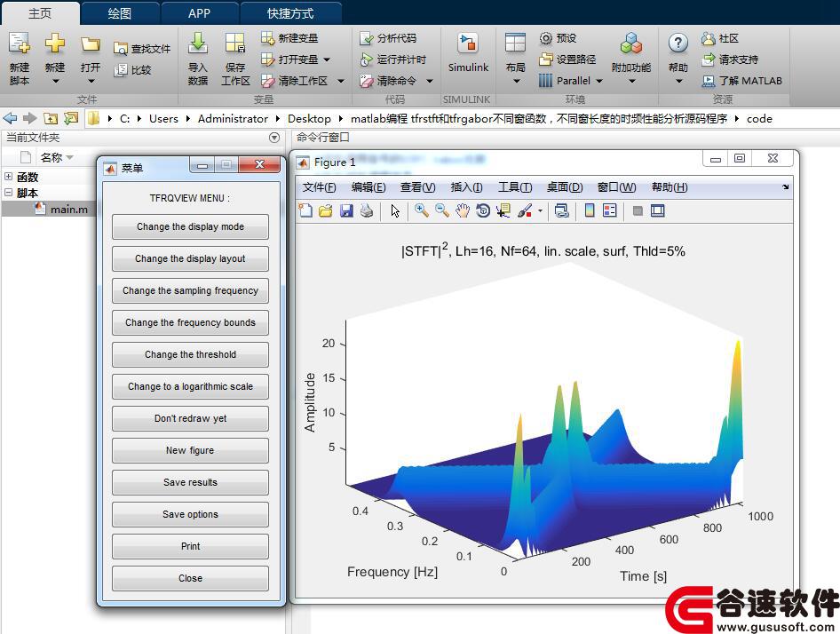
Task: Open 当前文件夹 panel actions dropdown
Action: pos(274,138)
